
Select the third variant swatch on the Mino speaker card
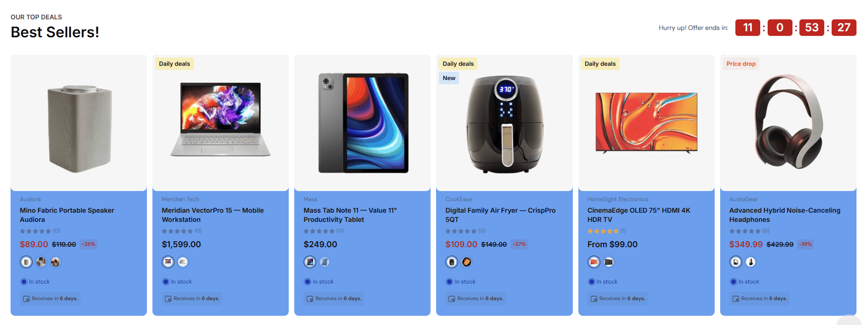coord(55,262)
